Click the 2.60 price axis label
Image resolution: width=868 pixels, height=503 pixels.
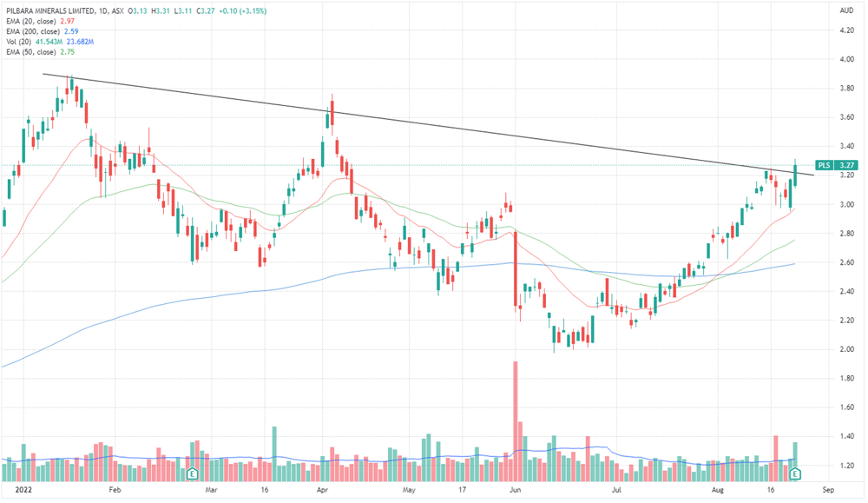(845, 262)
